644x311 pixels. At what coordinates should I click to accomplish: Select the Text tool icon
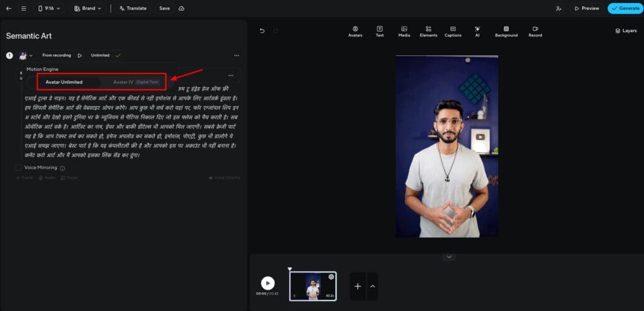pyautogui.click(x=380, y=31)
